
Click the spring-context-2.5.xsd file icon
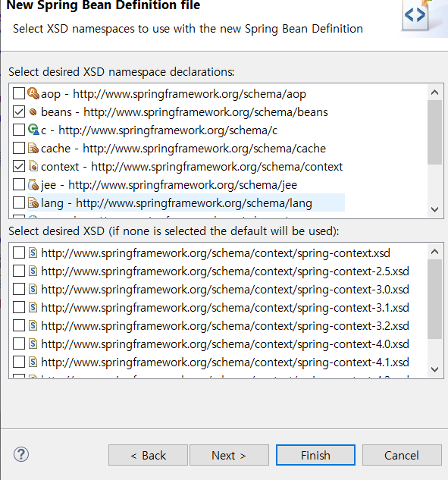[33, 271]
